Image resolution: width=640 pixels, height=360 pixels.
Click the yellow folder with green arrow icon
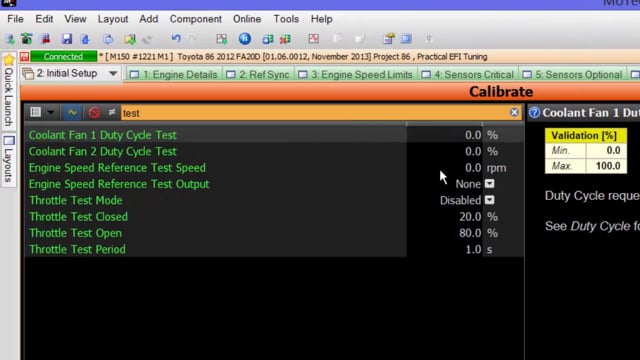(130, 39)
